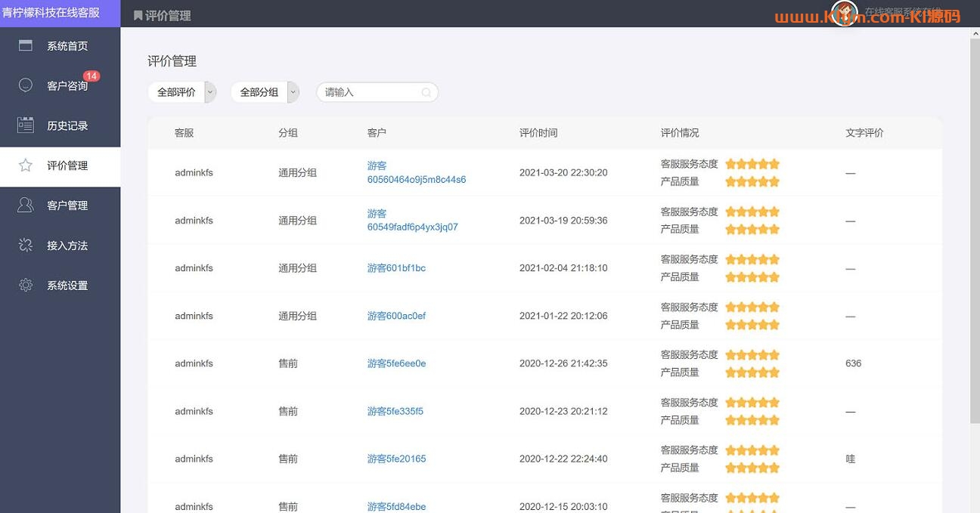
Task: Click the 全部评价 dropdown arrow
Action: point(210,92)
